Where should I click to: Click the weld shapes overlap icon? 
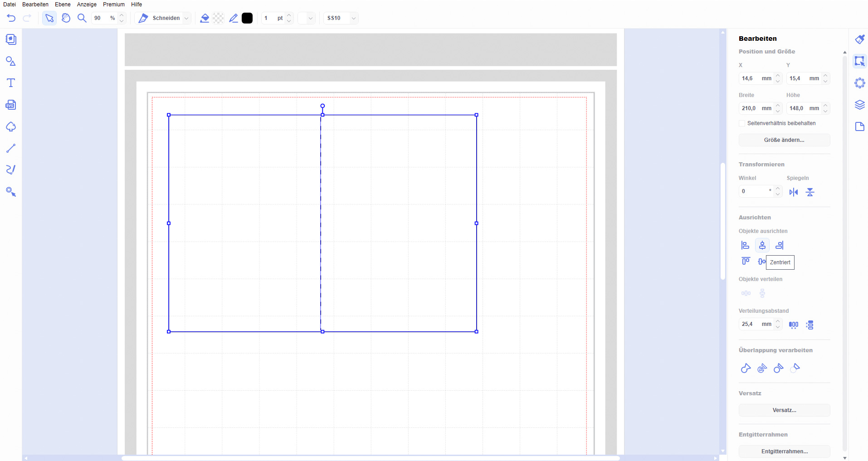point(746,368)
